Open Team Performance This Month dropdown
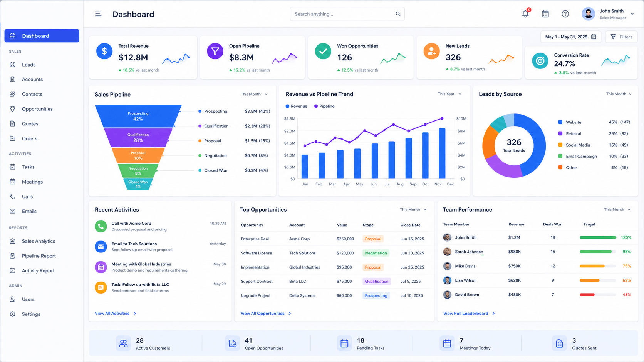 [x=617, y=210]
